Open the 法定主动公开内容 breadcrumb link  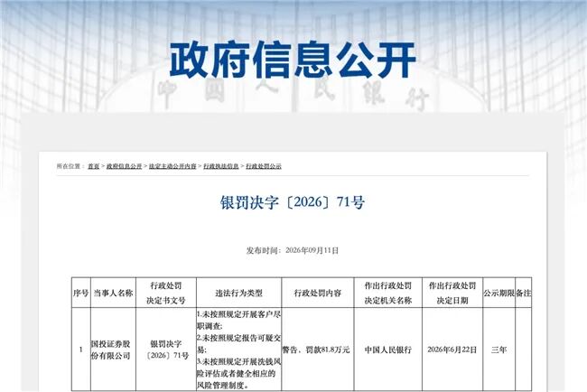[x=172, y=166]
